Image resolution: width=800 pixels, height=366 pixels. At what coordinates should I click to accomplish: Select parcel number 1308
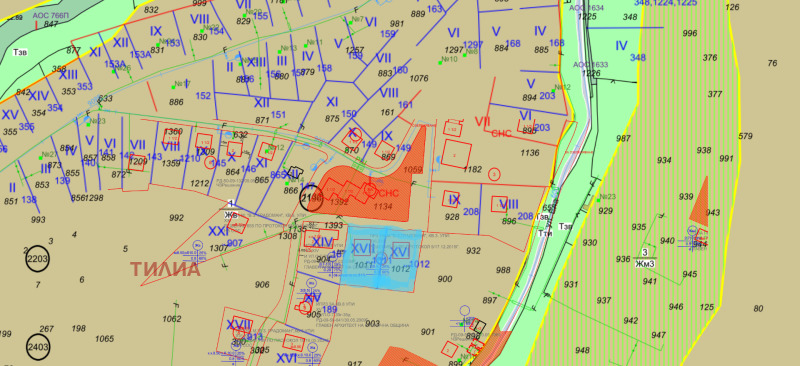(288, 236)
